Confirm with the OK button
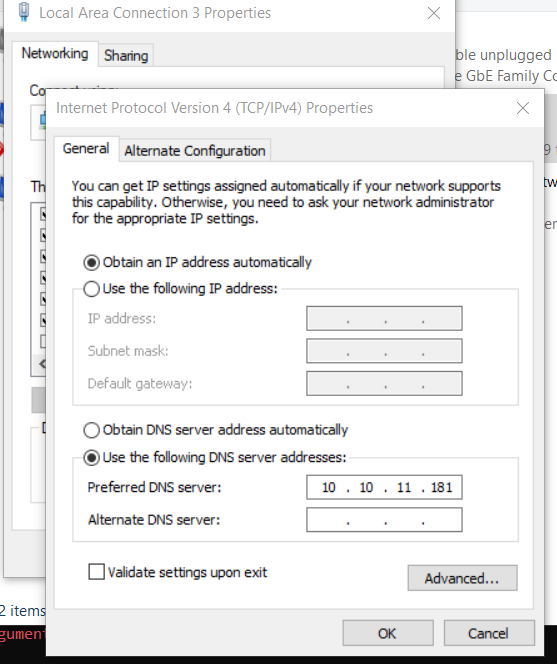 (x=388, y=633)
